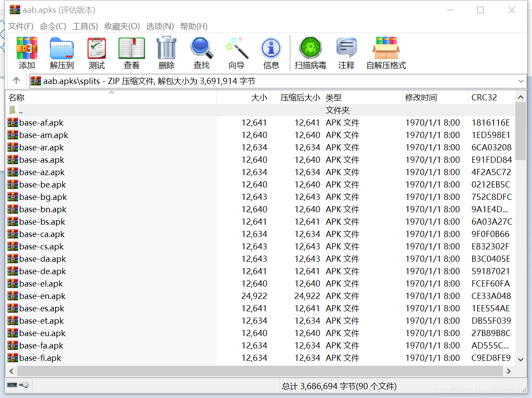Open the 文件(F) menu
Image resolution: width=532 pixels, height=398 pixels.
point(21,27)
